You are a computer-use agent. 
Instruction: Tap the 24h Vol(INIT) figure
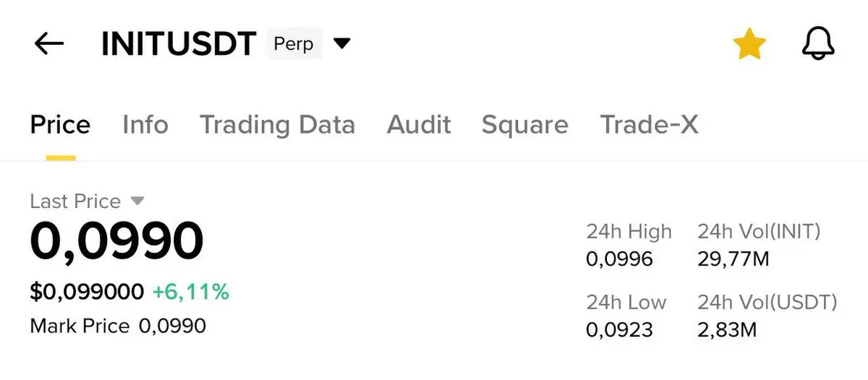tap(733, 259)
